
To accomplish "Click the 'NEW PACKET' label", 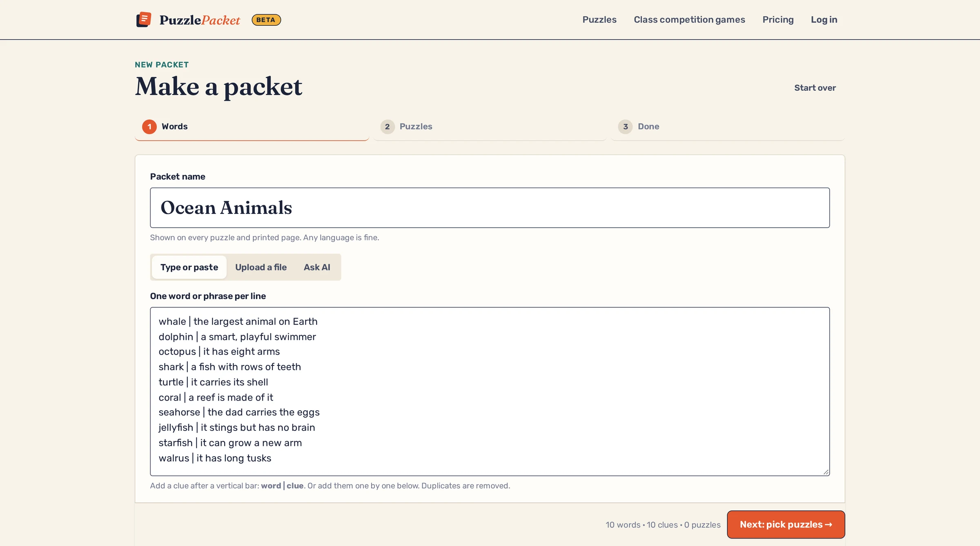I will 162,65.
